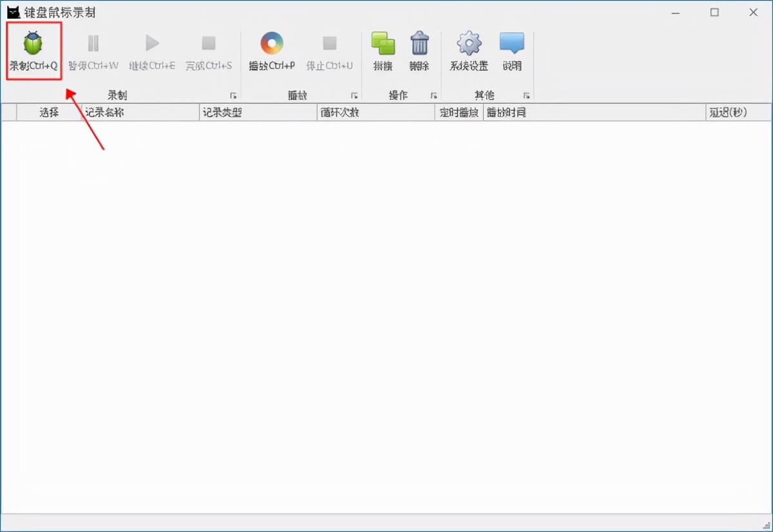Open 系统设置 with the gear icon

coord(468,43)
